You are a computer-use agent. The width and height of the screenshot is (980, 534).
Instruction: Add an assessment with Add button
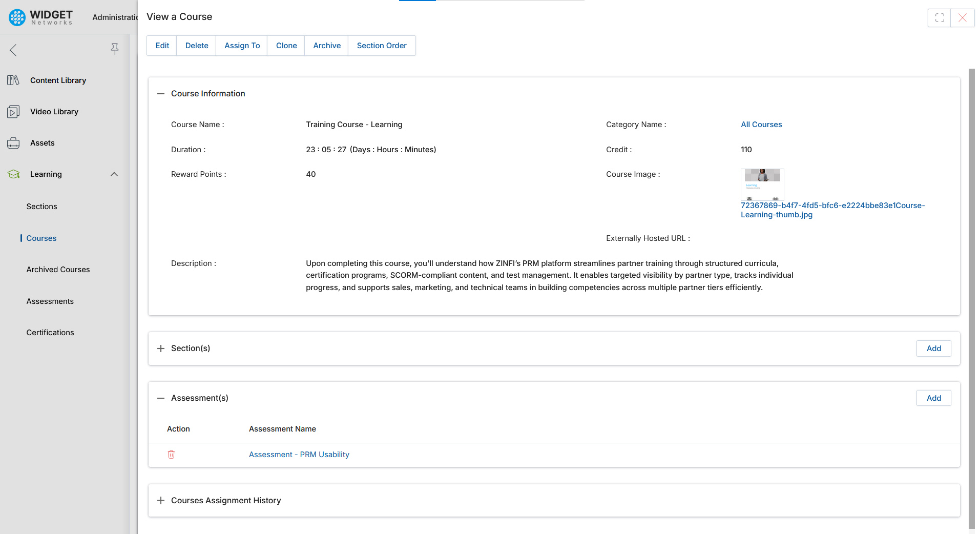point(933,398)
